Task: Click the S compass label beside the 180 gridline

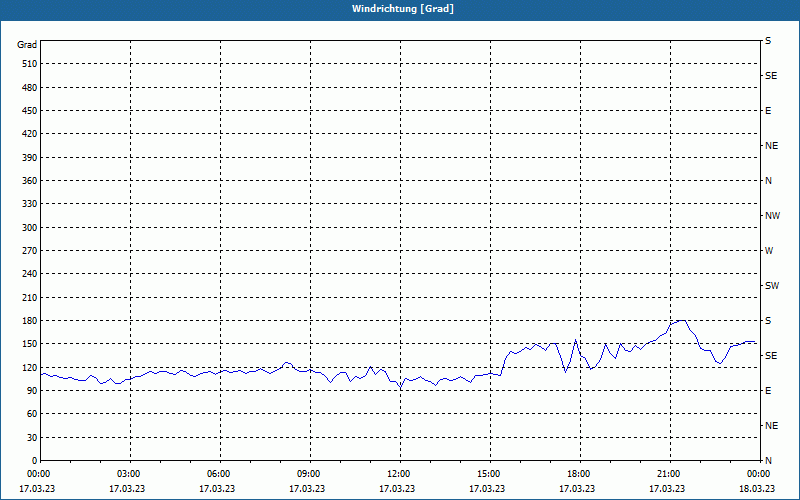Action: click(x=768, y=320)
